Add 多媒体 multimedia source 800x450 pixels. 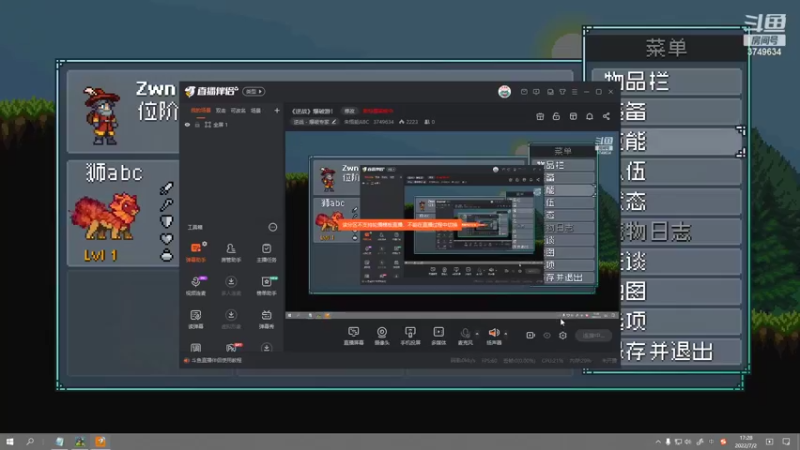click(x=438, y=336)
